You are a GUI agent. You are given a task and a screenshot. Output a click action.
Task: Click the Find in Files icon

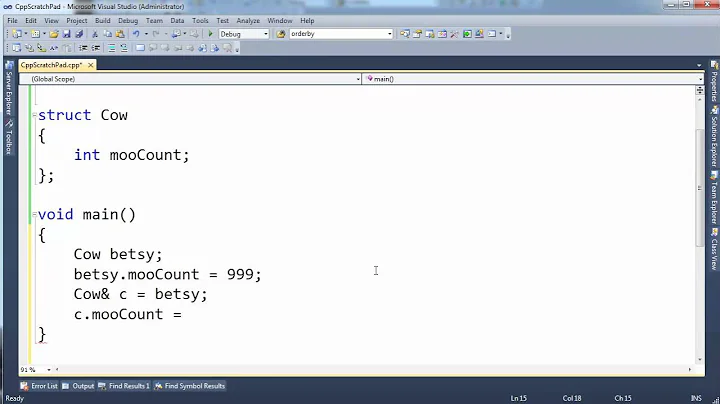coord(281,34)
